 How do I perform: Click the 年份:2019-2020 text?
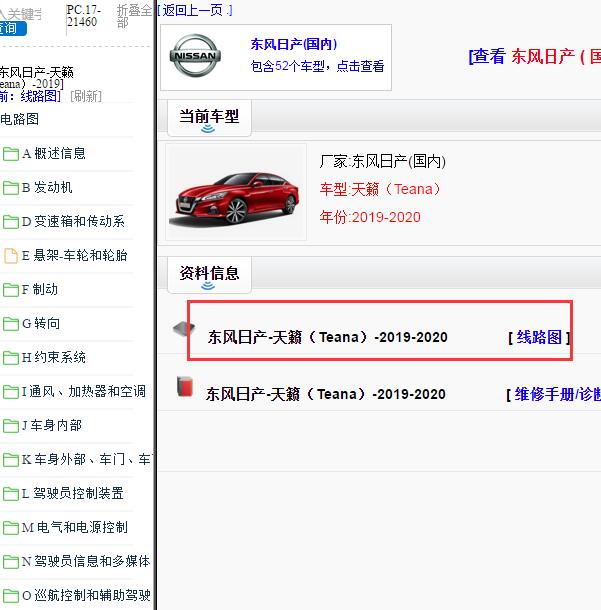[370, 217]
